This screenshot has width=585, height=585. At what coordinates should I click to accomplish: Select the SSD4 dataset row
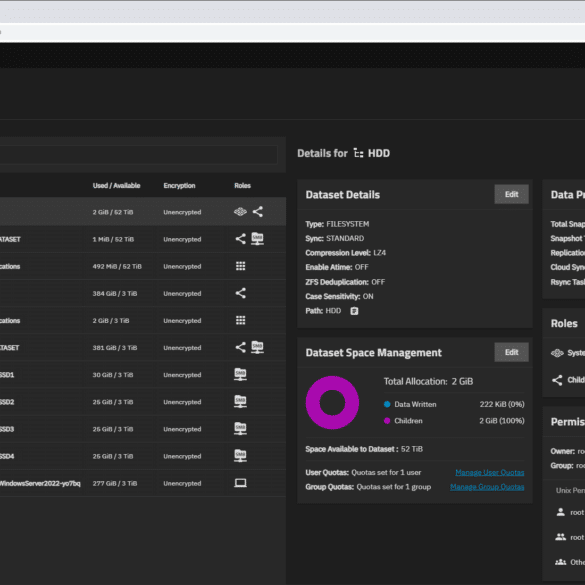click(143, 456)
